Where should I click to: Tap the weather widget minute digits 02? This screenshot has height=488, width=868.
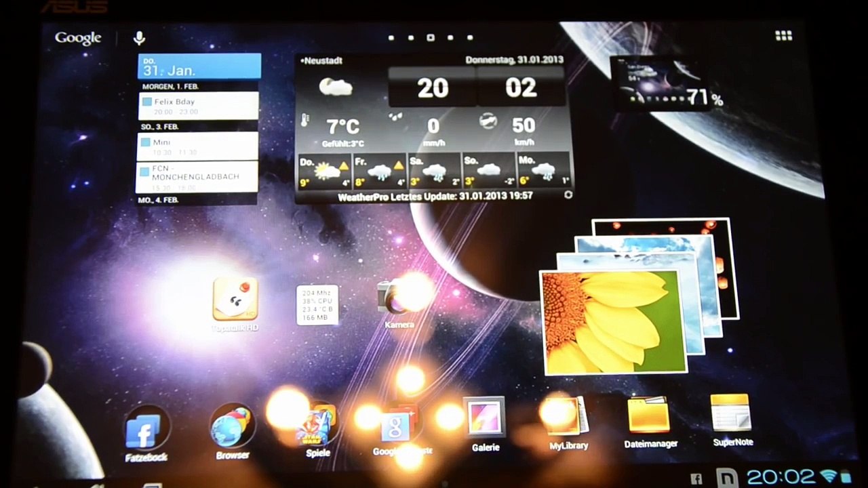click(521, 87)
